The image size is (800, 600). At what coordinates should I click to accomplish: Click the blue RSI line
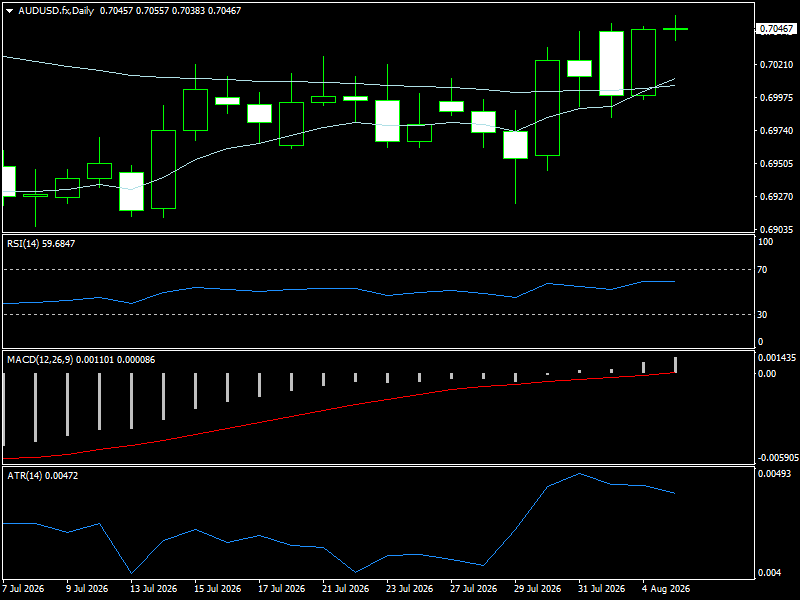point(337,289)
